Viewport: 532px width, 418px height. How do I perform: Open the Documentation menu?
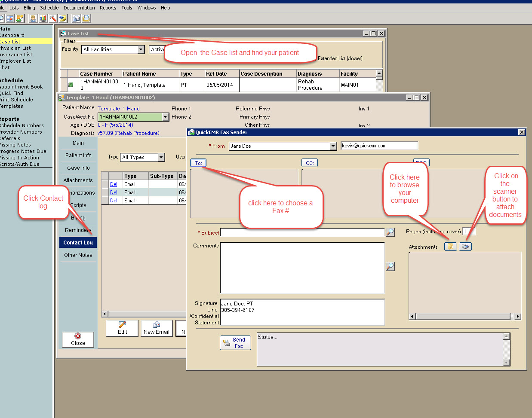click(79, 8)
